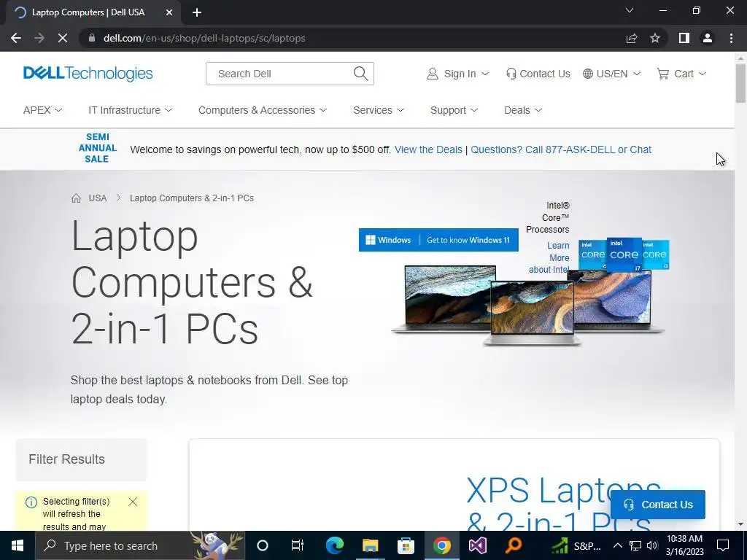Click the USA breadcrumb link

[x=98, y=198]
